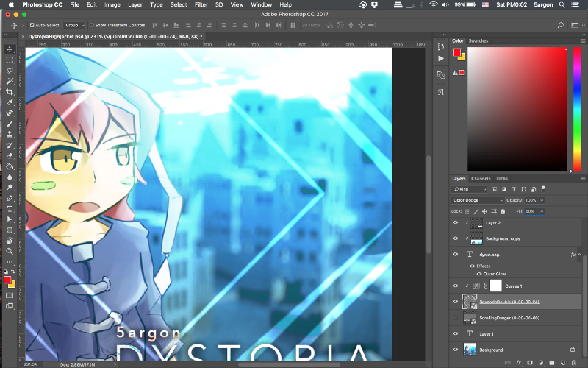Open the Color panel options menu
Image resolution: width=588 pixels, height=368 pixels.
tap(583, 40)
